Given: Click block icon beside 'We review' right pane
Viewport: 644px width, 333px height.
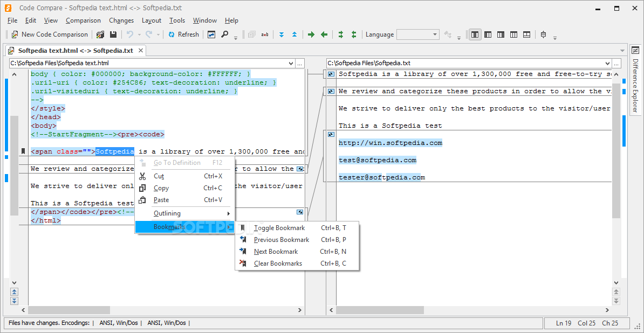Looking at the screenshot, I should tap(331, 91).
